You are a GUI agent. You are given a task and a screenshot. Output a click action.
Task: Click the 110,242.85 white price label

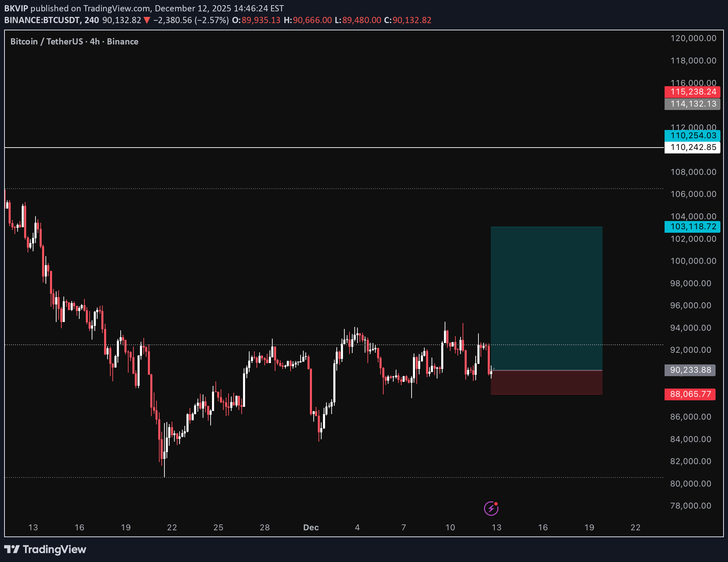(x=692, y=147)
